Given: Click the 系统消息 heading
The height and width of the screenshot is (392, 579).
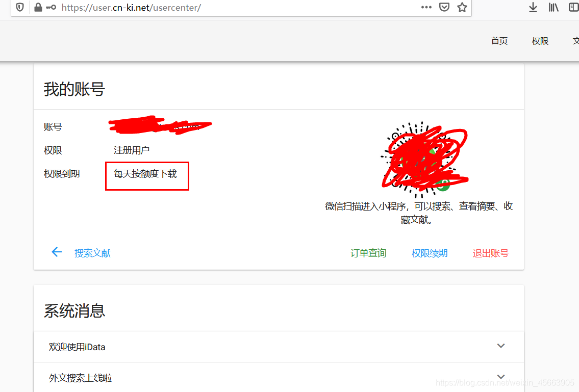Looking at the screenshot, I should (74, 311).
